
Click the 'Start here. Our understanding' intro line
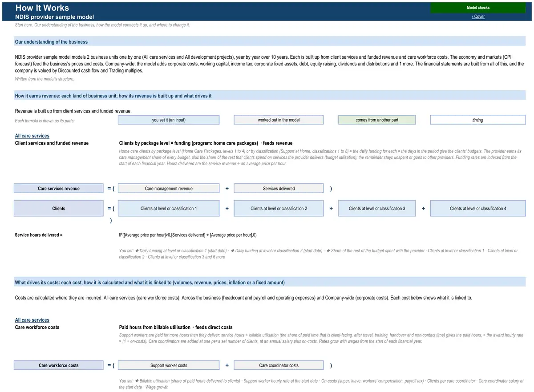point(102,25)
